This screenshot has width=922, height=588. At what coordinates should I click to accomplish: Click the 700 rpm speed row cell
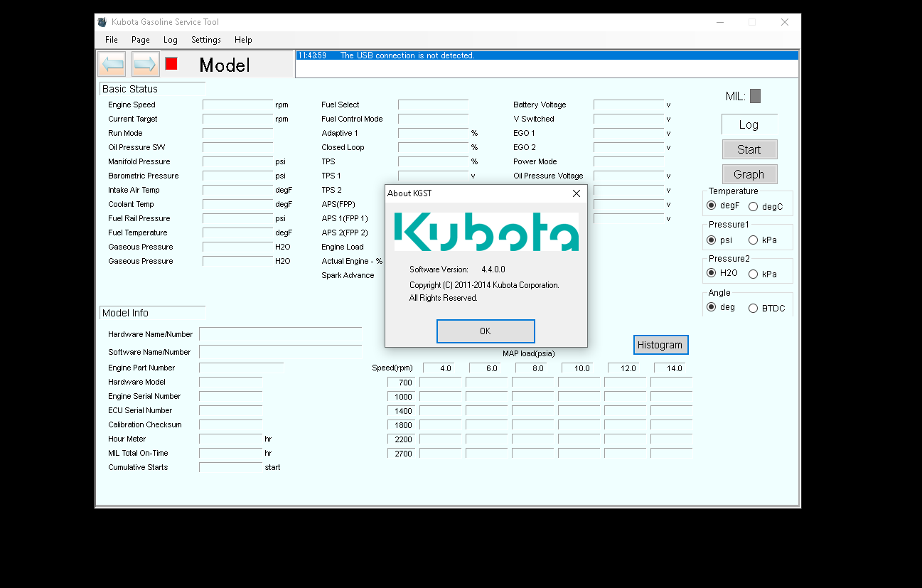pos(401,383)
